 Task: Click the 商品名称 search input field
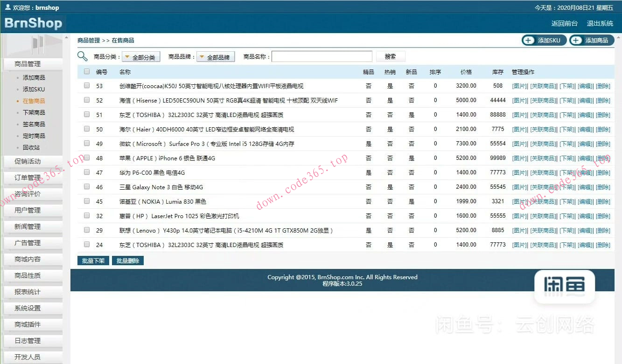[x=322, y=56]
